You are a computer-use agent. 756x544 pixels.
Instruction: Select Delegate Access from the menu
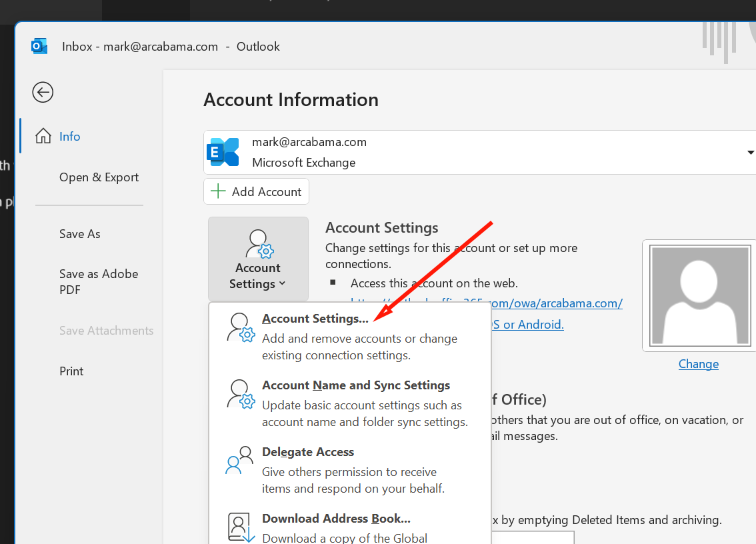pos(350,469)
